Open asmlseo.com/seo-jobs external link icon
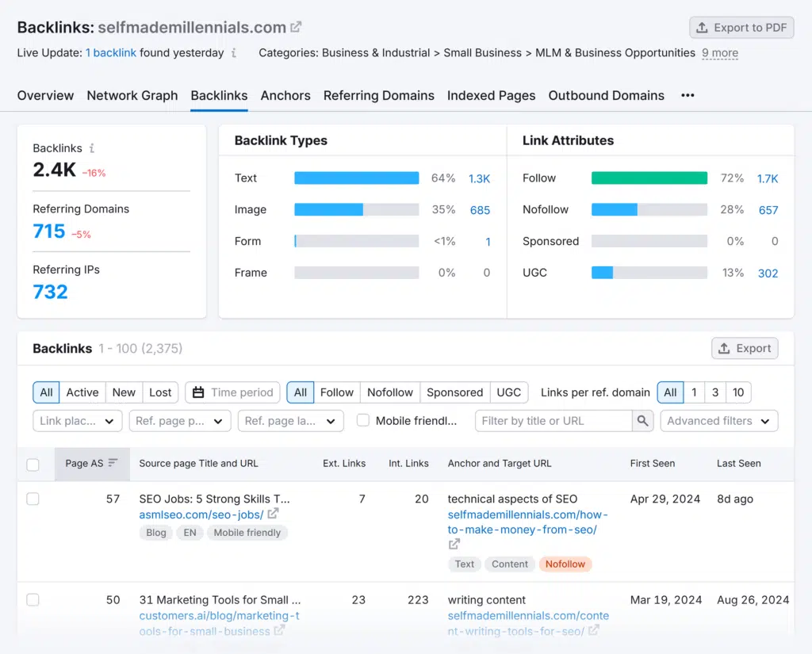 [273, 514]
